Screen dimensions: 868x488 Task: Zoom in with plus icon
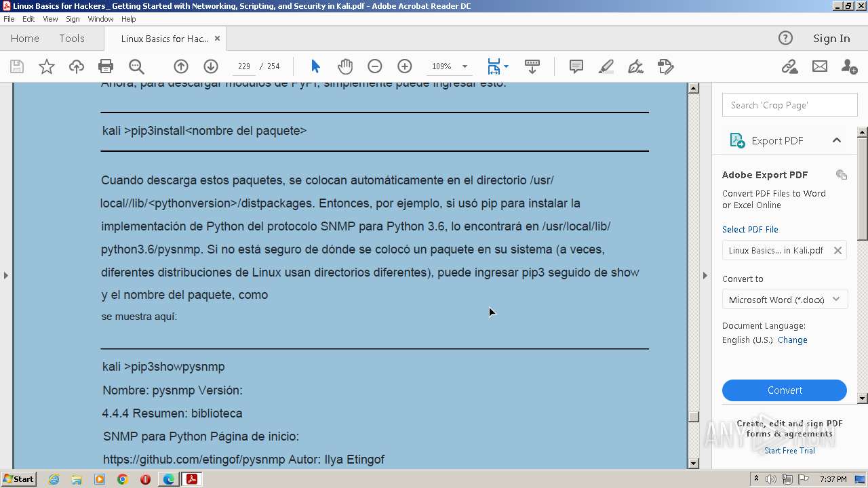pos(405,66)
